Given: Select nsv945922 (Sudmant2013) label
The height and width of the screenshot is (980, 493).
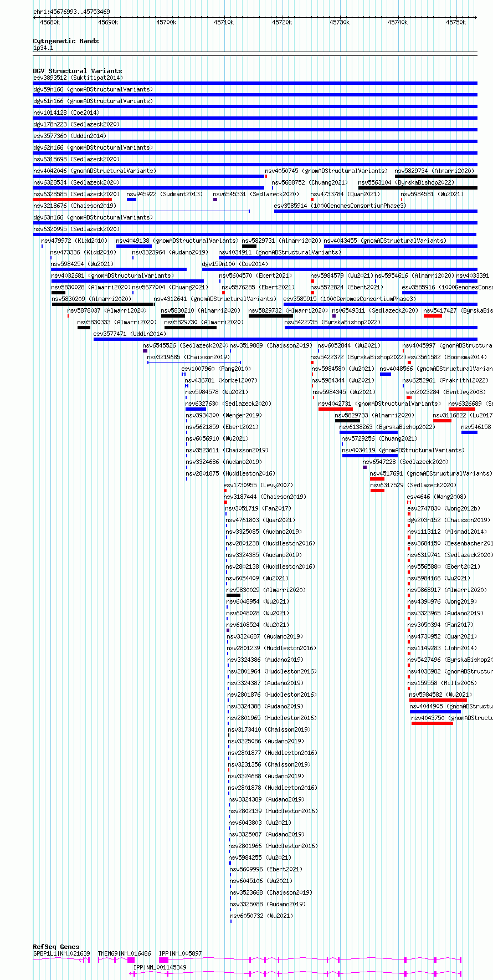Looking at the screenshot, I should 165,194.
